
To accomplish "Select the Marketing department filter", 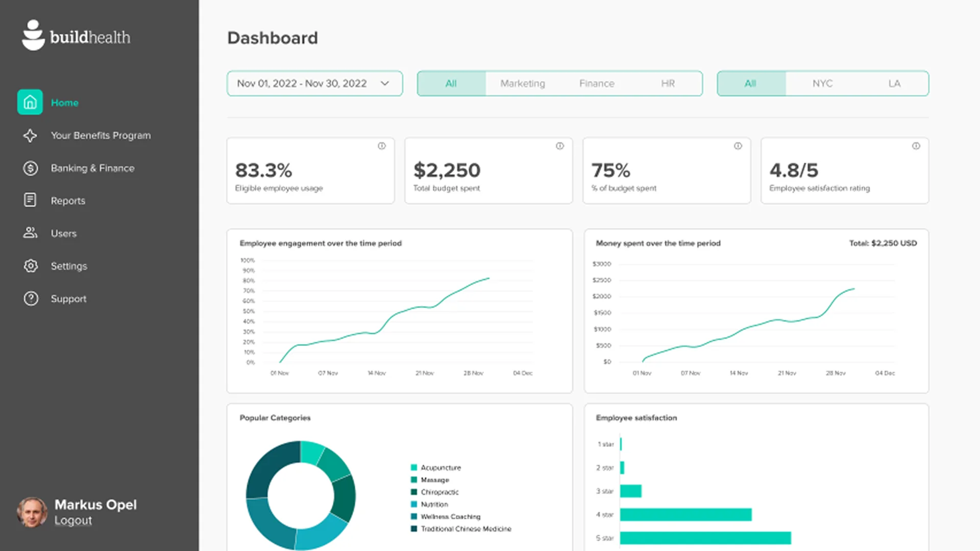I will click(x=523, y=83).
